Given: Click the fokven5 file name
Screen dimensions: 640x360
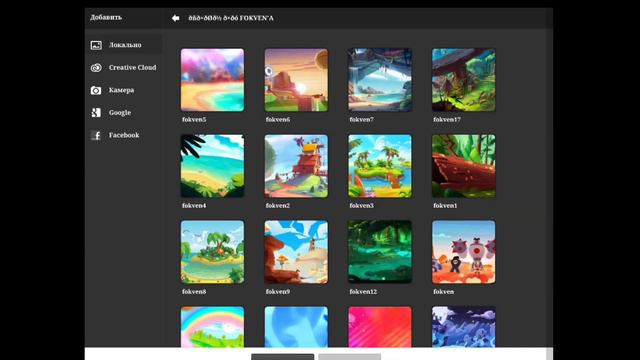Looking at the screenshot, I should coord(194,120).
